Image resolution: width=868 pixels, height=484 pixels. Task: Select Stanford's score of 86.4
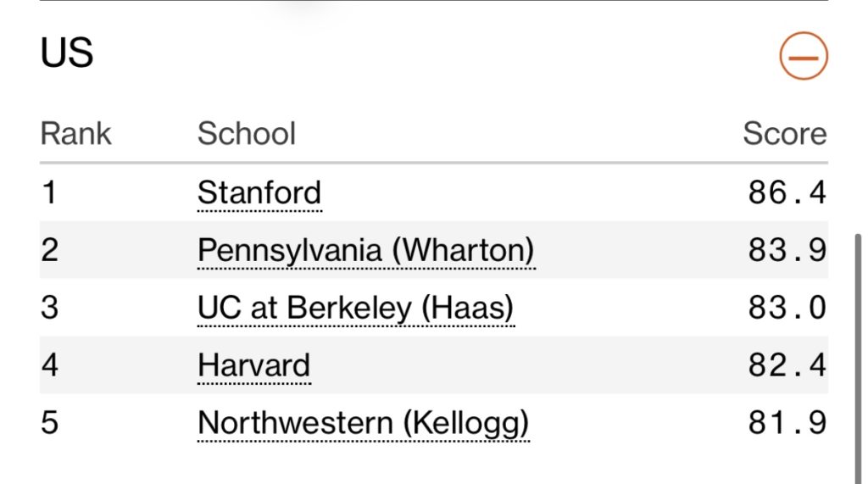tap(787, 193)
